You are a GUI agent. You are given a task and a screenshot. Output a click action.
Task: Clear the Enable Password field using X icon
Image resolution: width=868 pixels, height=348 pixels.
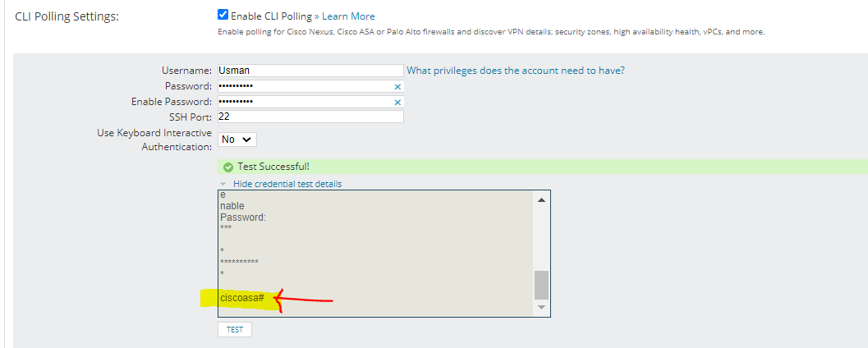[x=397, y=103]
